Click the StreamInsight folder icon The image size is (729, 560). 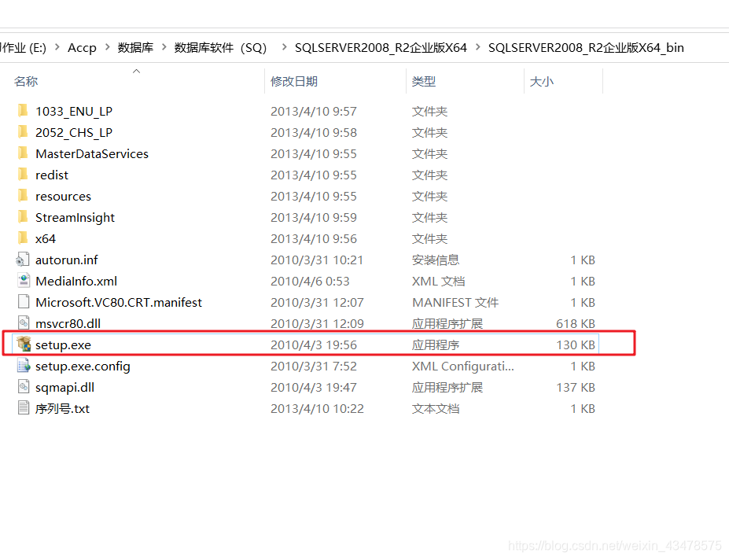(23, 217)
